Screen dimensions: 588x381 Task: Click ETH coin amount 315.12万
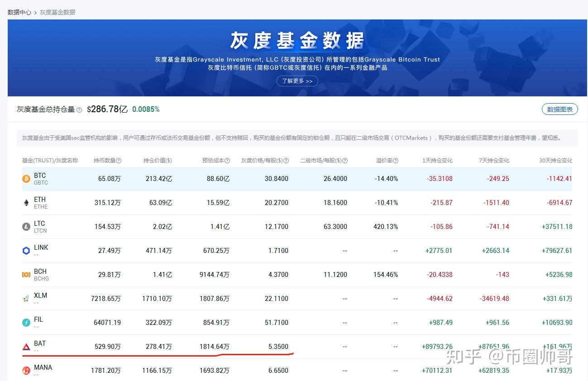[108, 203]
